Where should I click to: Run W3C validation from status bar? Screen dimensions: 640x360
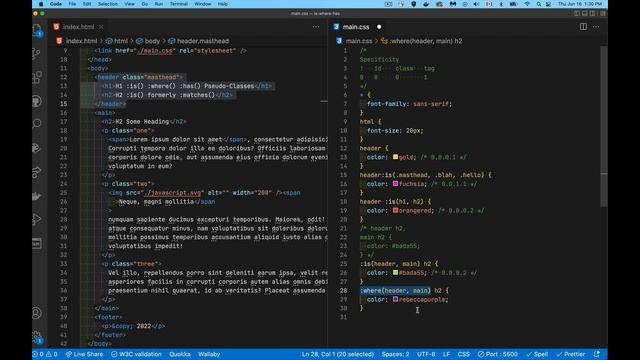137,354
